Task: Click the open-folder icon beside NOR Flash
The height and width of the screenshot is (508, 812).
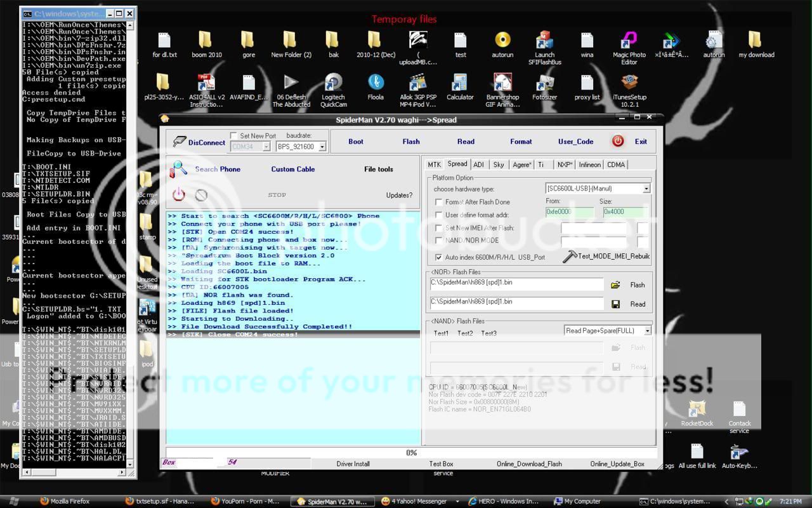Action: (x=615, y=285)
